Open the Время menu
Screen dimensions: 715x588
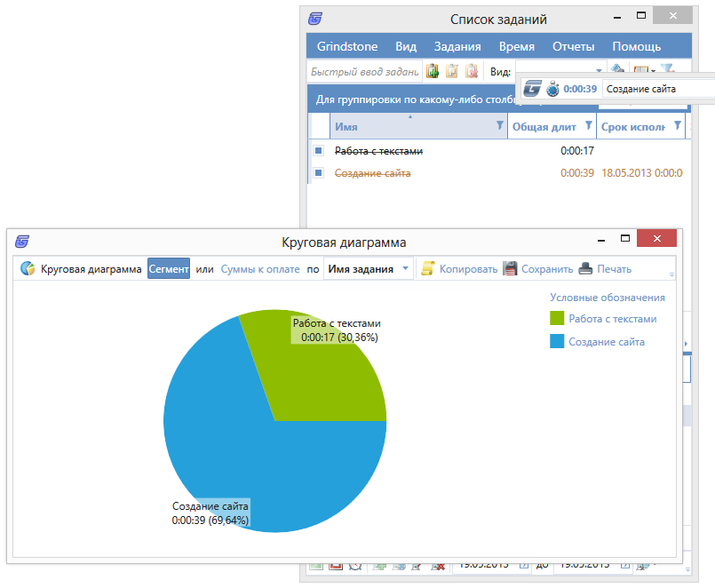pos(517,46)
